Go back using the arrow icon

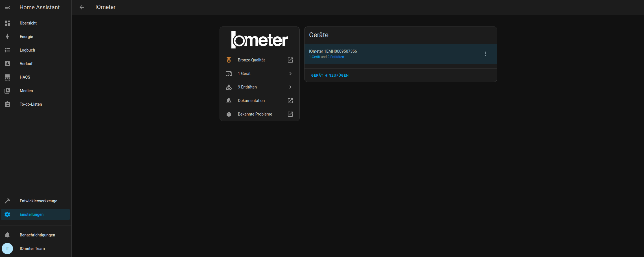coord(82,7)
